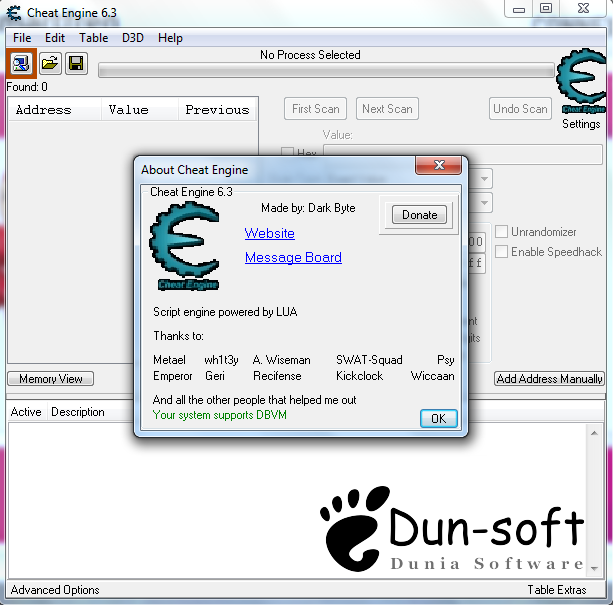
Task: Click the open cheat table folder icon
Action: (50, 63)
